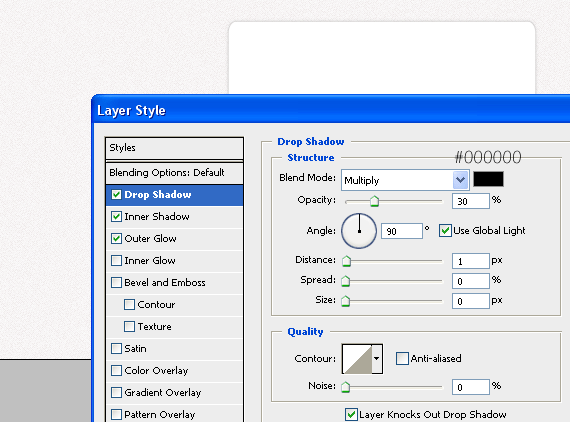
Task: Click the Opacity value field
Action: 471,201
